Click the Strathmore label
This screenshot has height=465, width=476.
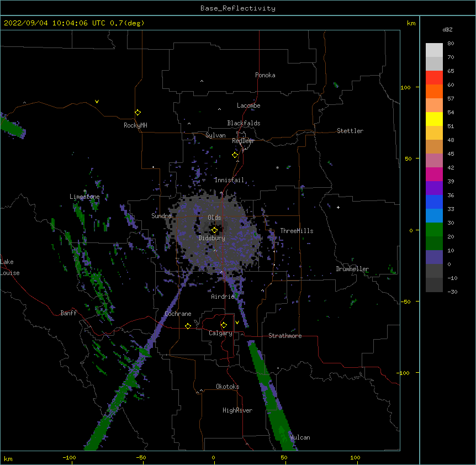click(x=285, y=336)
